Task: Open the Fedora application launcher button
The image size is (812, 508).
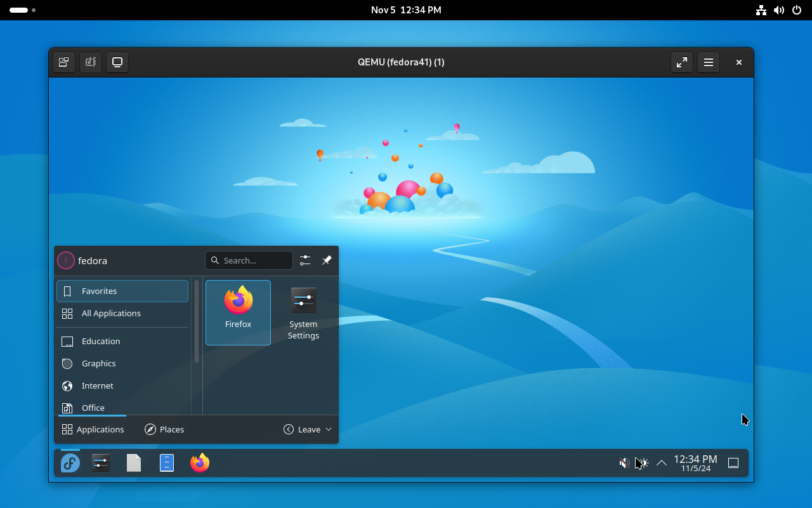Action: pyautogui.click(x=70, y=463)
